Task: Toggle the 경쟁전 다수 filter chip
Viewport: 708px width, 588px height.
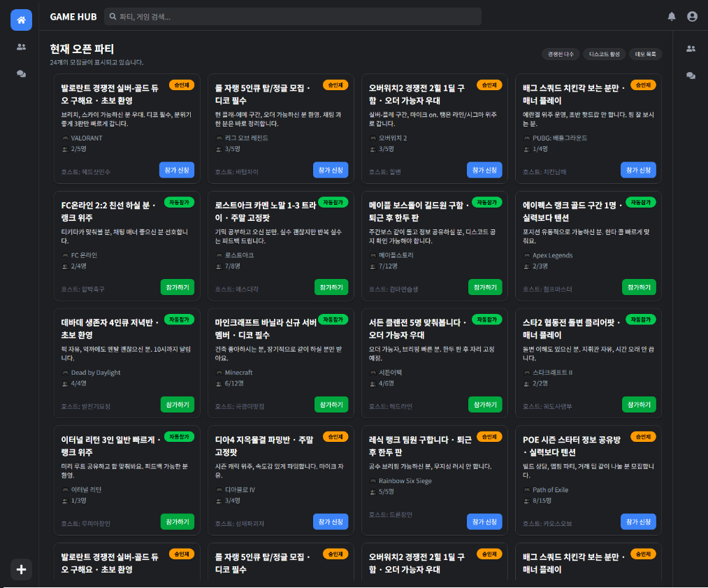Action: pyautogui.click(x=561, y=55)
